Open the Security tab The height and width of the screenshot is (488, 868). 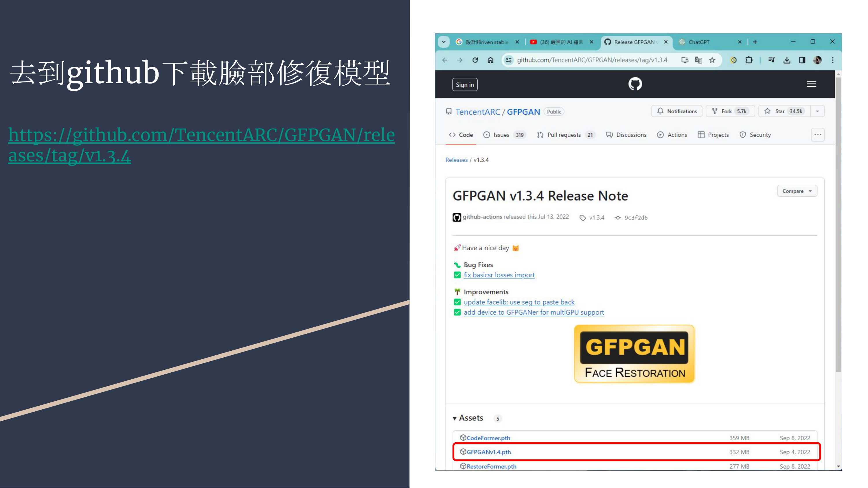click(755, 135)
